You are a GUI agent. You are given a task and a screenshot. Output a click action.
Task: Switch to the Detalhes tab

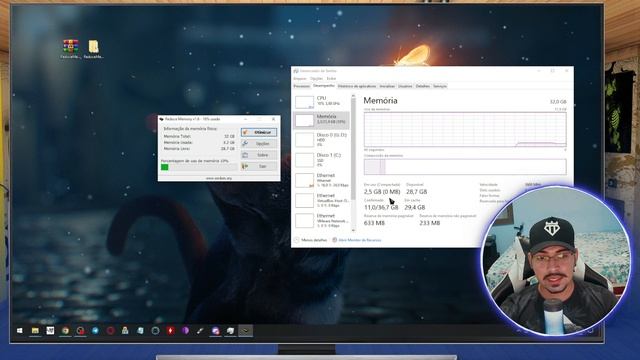(x=423, y=86)
